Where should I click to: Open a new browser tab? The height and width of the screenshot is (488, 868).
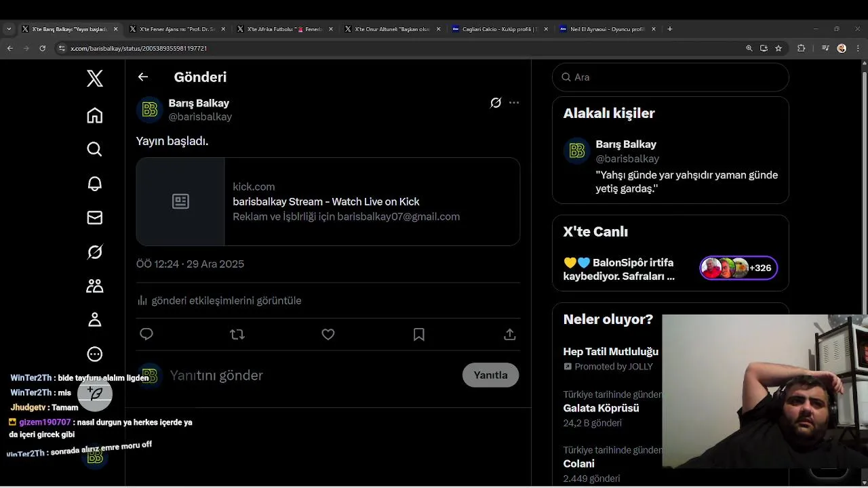pyautogui.click(x=670, y=29)
